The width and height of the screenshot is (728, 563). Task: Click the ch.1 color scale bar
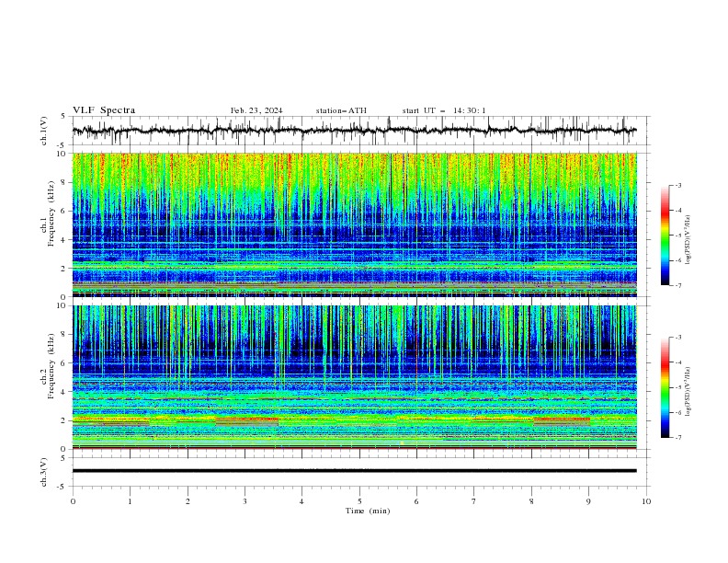665,236
